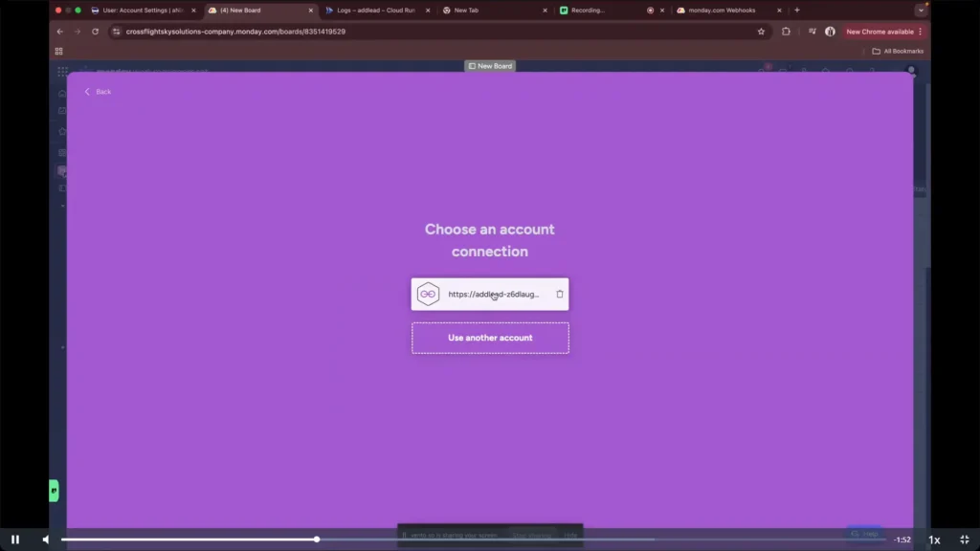Bookmark this page with star icon
The image size is (980, 551).
761,32
